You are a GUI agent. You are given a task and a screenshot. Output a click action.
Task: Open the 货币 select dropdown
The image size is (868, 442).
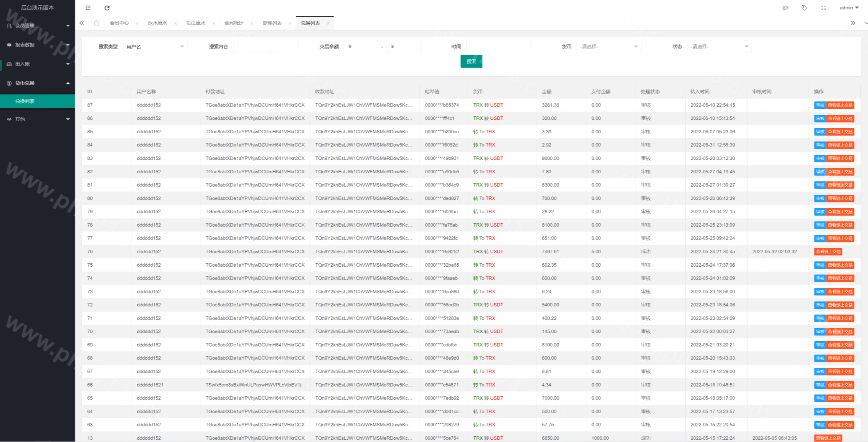point(609,46)
